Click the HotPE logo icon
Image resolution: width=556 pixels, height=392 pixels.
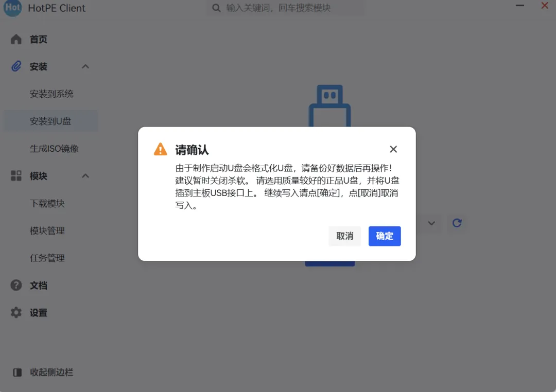13,7
